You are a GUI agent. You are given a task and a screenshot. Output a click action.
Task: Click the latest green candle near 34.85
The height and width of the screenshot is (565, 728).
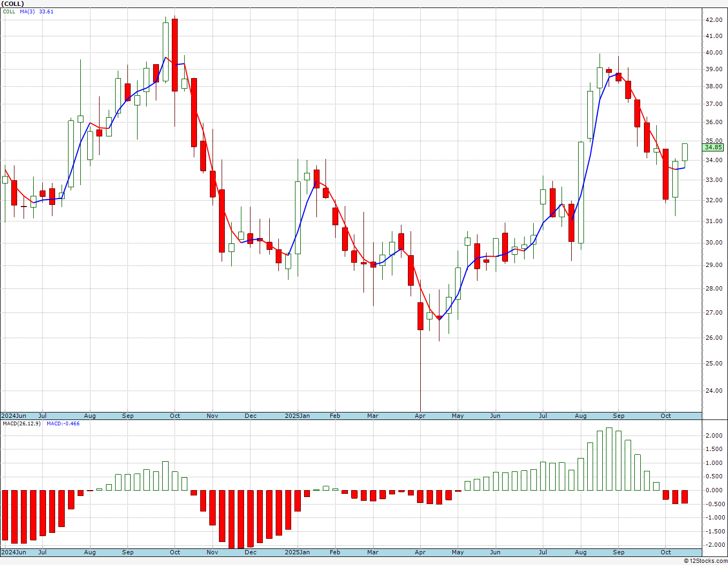[685, 152]
